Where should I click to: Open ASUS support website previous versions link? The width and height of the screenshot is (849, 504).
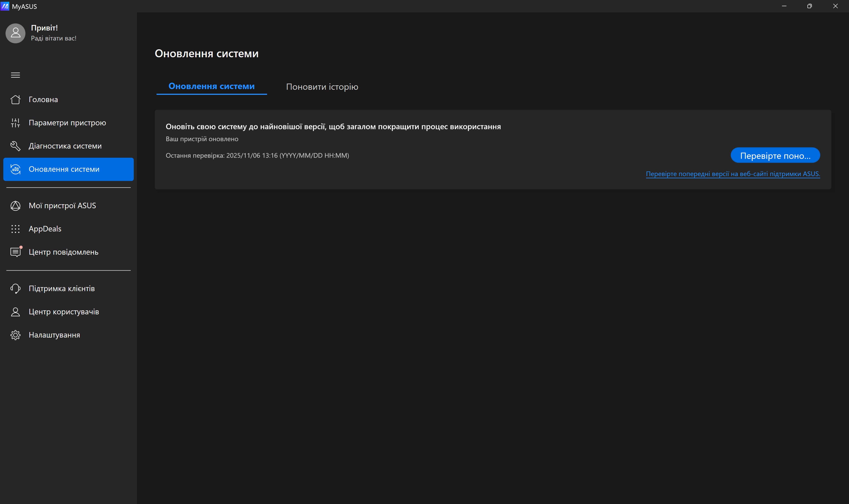pyautogui.click(x=732, y=174)
